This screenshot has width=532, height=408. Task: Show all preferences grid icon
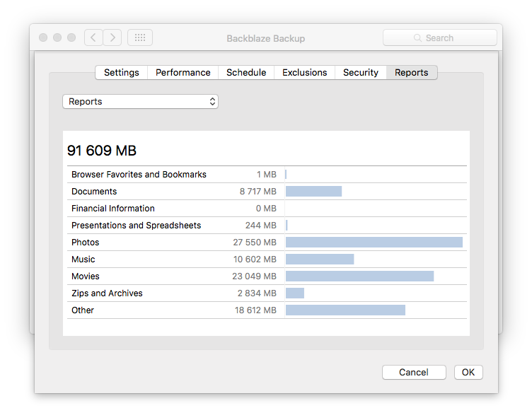(140, 37)
